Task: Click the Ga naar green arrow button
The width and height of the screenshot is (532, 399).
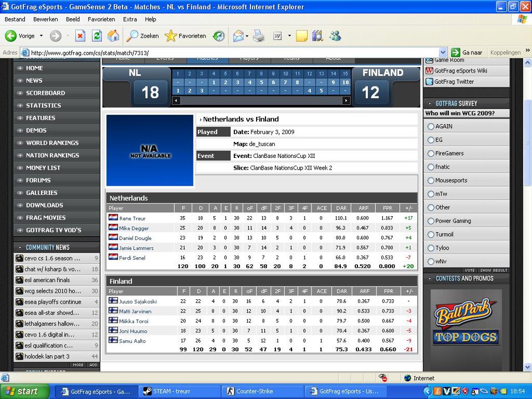Action: coord(456,53)
